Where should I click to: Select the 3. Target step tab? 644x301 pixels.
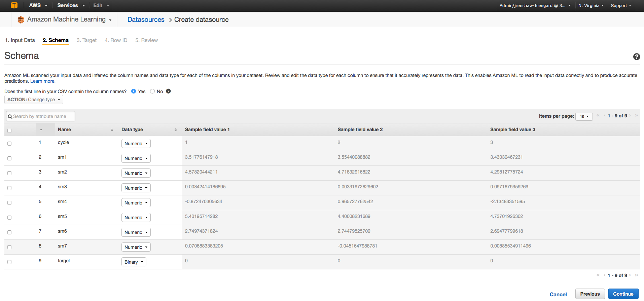pyautogui.click(x=86, y=40)
